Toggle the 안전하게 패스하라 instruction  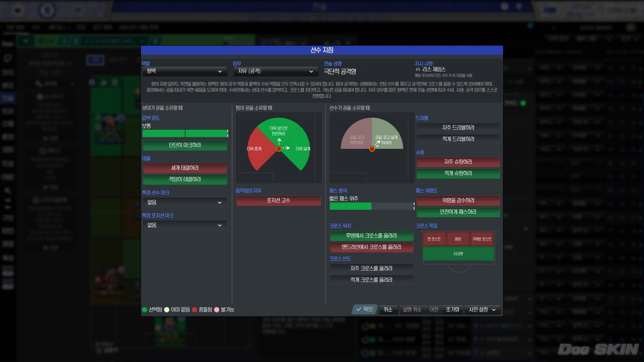(x=458, y=212)
